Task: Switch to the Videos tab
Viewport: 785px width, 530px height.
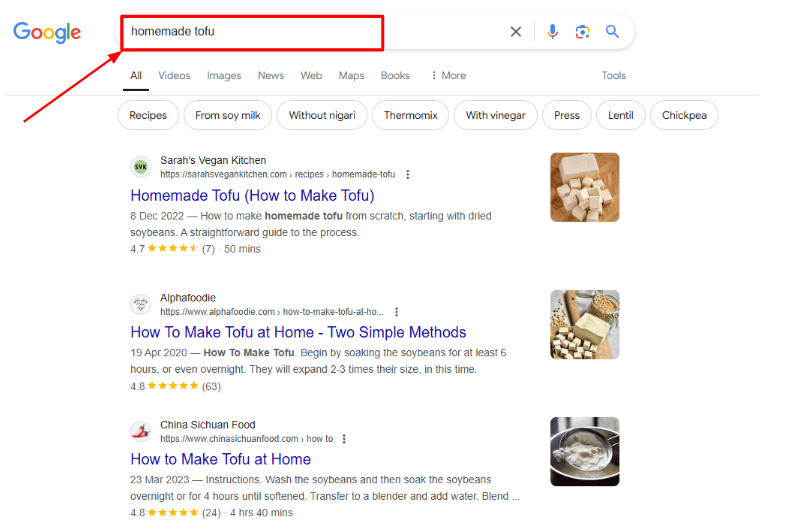Action: point(174,76)
